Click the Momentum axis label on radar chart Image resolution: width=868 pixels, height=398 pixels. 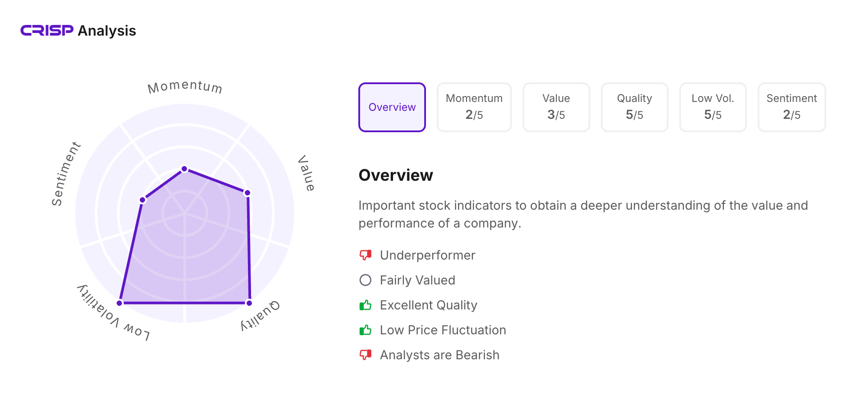coord(185,86)
